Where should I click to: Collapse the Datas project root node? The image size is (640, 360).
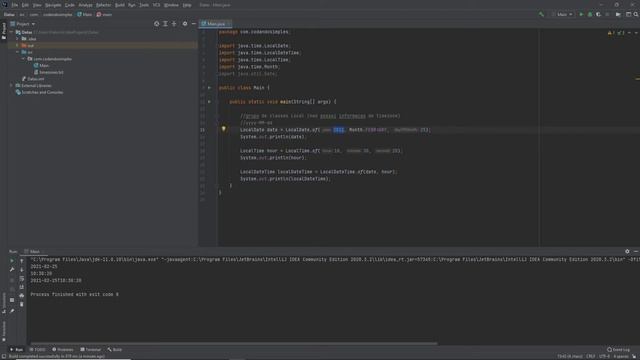pos(11,32)
